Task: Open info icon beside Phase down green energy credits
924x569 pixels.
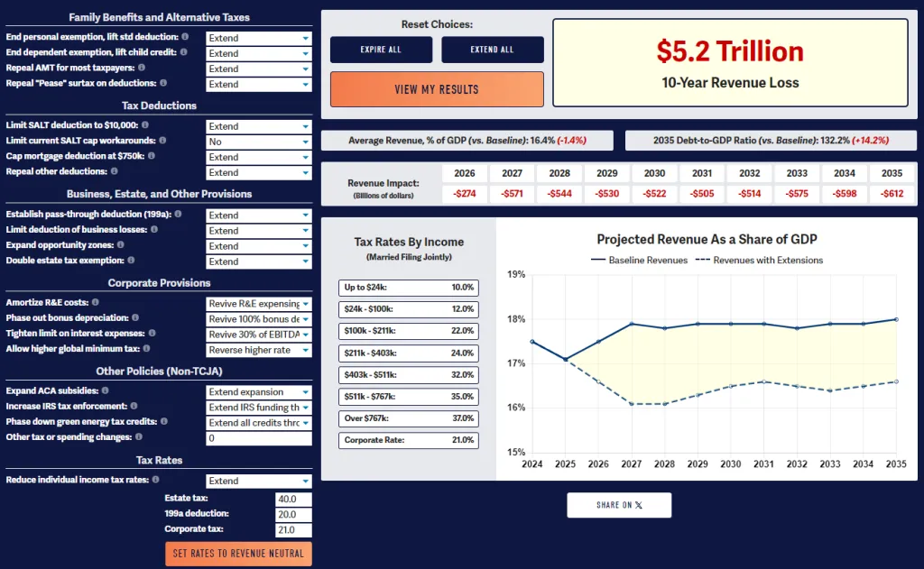Action: [164, 421]
